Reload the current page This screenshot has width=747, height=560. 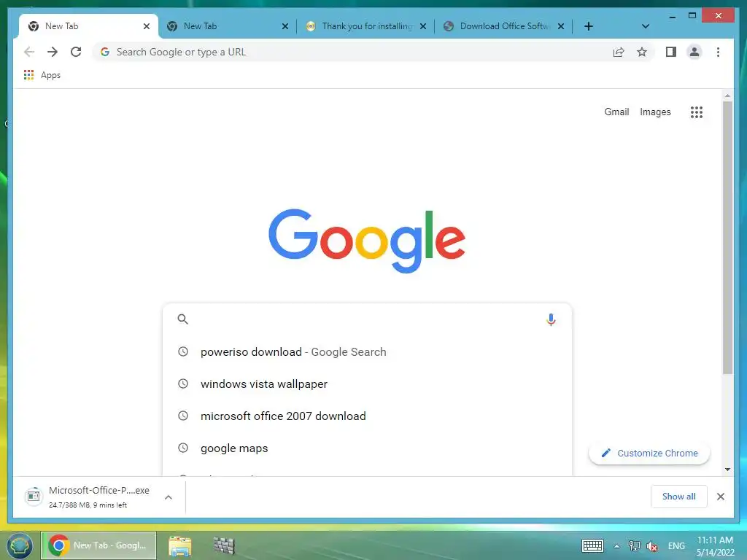[76, 52]
